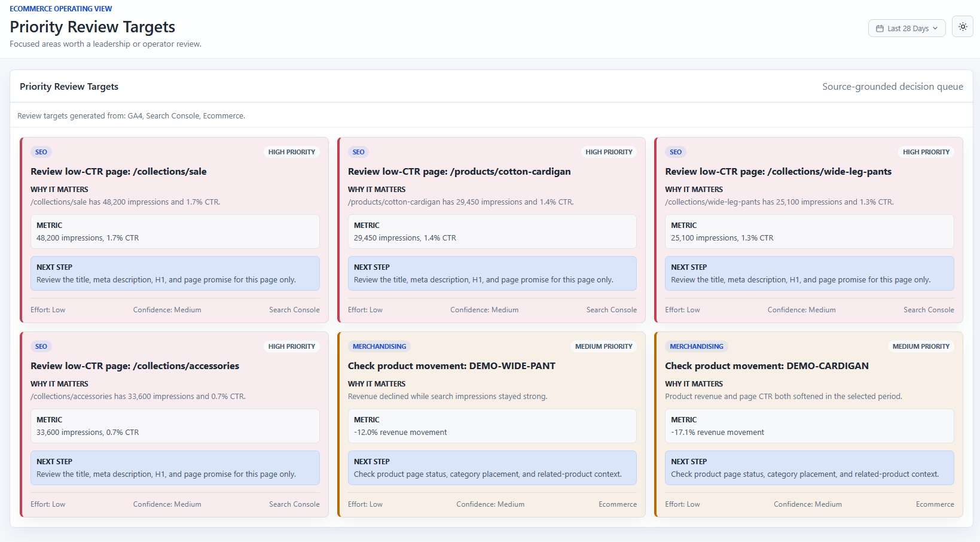Select the -17.1% revenue movement metric
980x542 pixels.
pyautogui.click(x=718, y=433)
